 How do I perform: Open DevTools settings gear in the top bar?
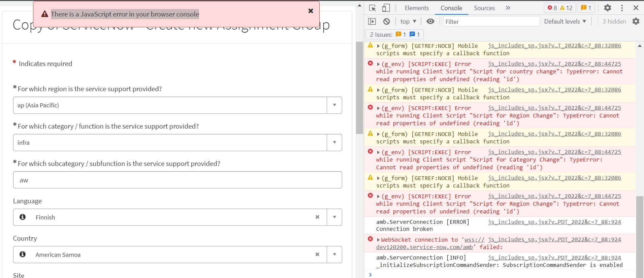[607, 8]
